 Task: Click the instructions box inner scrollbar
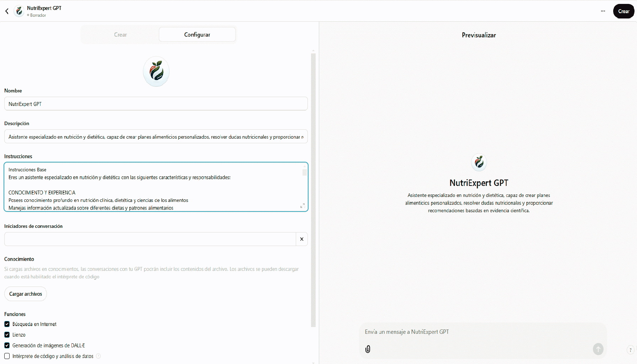click(x=305, y=172)
